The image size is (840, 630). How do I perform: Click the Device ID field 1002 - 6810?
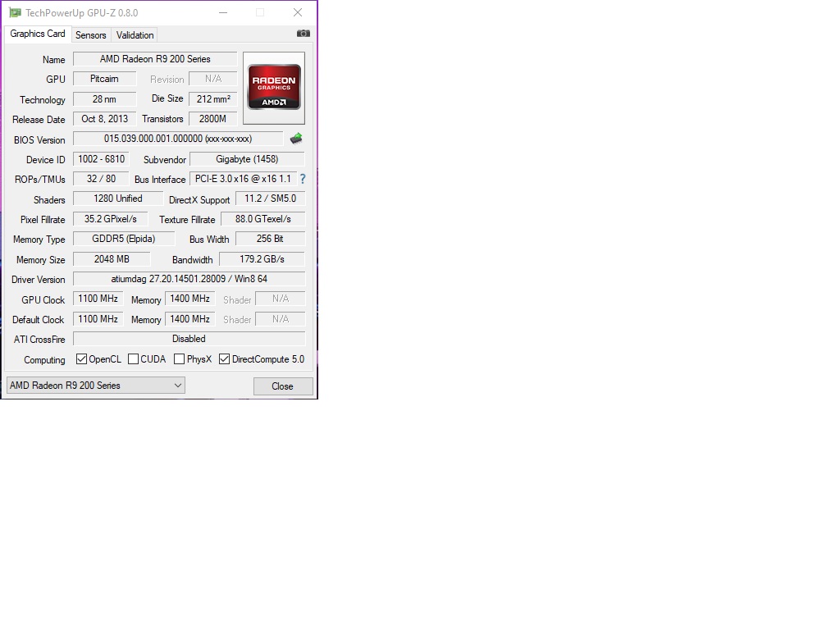click(x=101, y=159)
